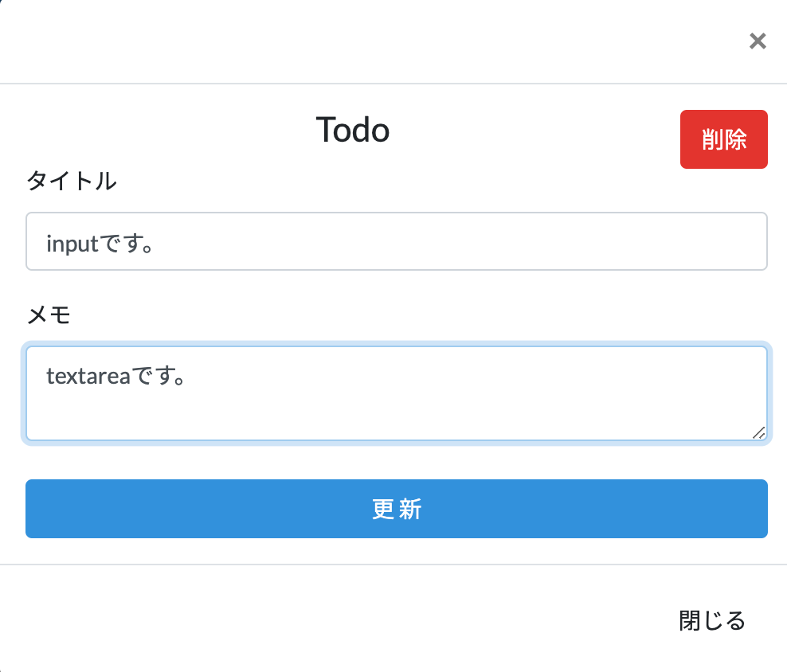Place cursor on the inputです。 text
This screenshot has width=787, height=672.
click(x=100, y=242)
